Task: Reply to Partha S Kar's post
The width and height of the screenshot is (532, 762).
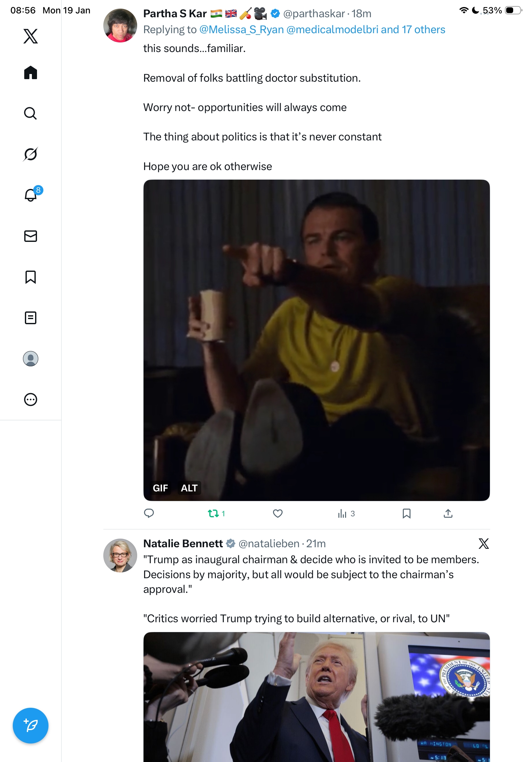Action: click(x=149, y=513)
